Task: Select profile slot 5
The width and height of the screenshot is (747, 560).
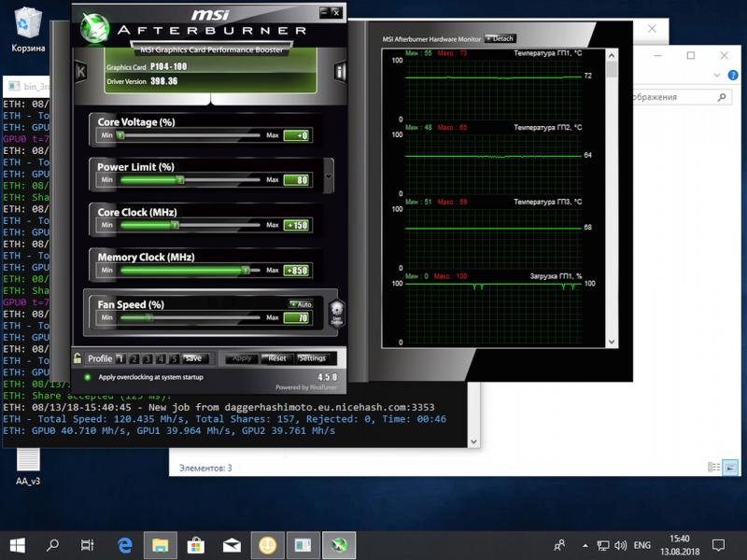Action: (x=174, y=358)
